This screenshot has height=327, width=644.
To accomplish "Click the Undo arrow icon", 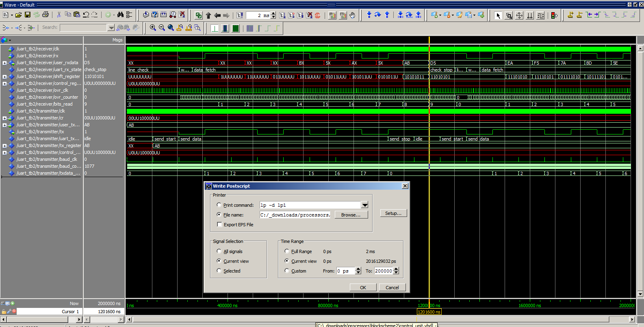I will pos(86,15).
